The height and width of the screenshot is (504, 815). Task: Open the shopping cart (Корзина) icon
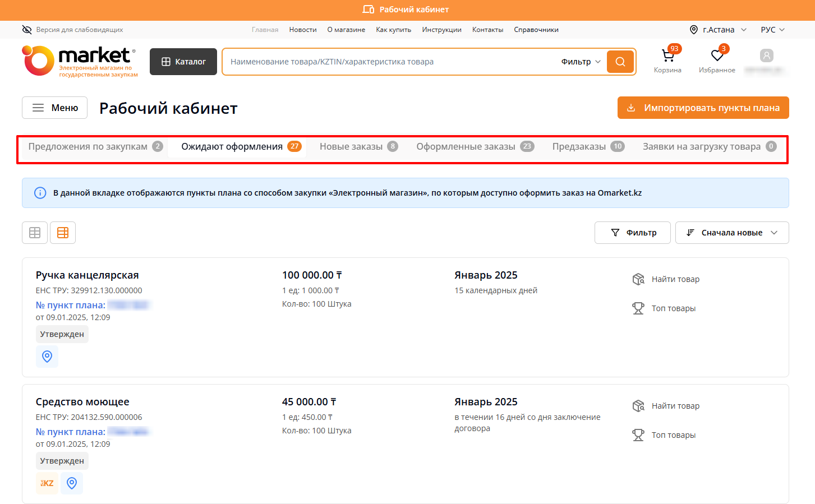point(667,56)
